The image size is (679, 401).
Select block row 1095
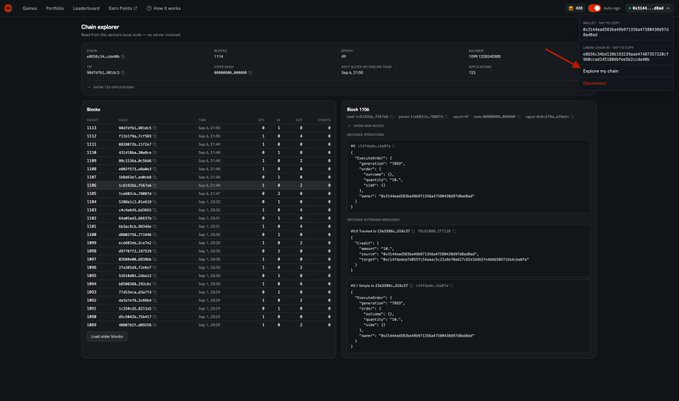[x=209, y=276]
